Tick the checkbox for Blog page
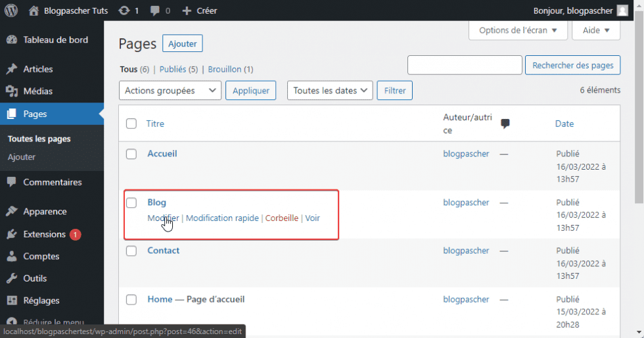This screenshot has width=644, height=338. pyautogui.click(x=131, y=203)
